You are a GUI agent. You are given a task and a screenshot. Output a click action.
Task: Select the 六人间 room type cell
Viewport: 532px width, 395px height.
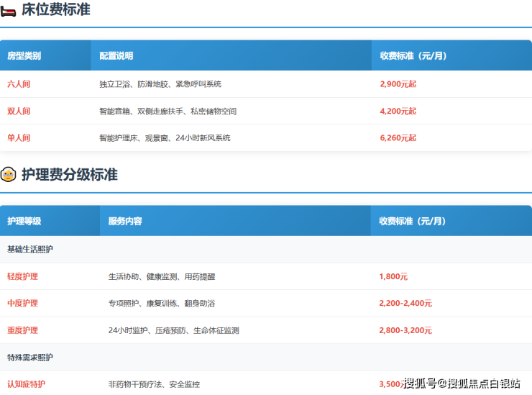coord(19,84)
